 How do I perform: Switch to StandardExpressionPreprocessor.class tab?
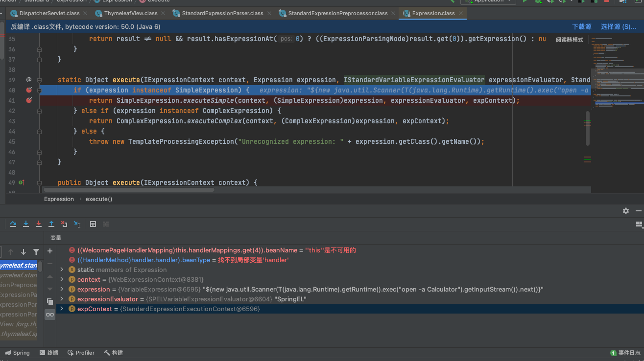(x=338, y=13)
